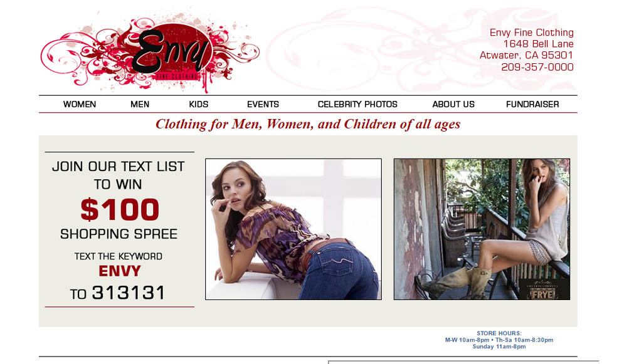Open the MEN navigation item
The height and width of the screenshot is (364, 639).
[140, 104]
